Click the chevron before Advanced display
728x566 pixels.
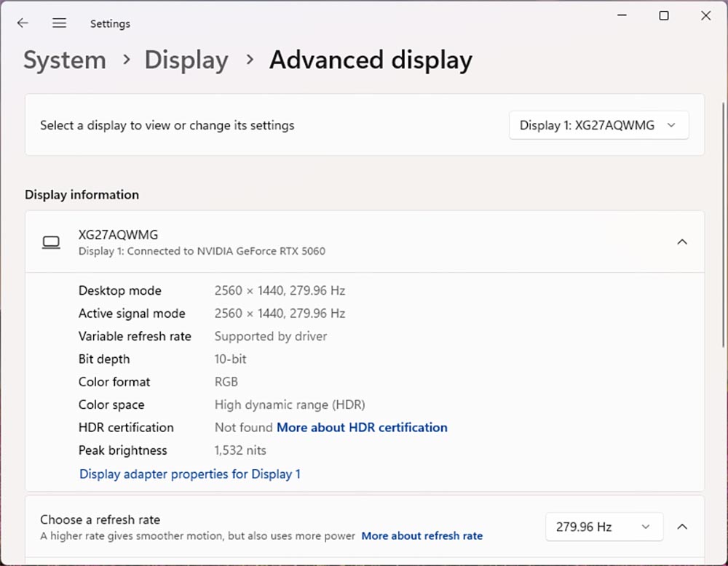[x=250, y=60]
